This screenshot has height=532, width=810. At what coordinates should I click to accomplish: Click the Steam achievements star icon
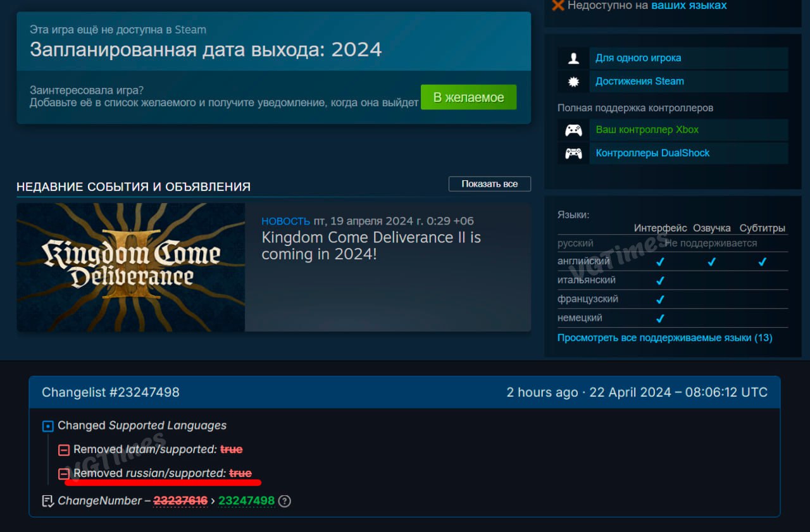573,82
